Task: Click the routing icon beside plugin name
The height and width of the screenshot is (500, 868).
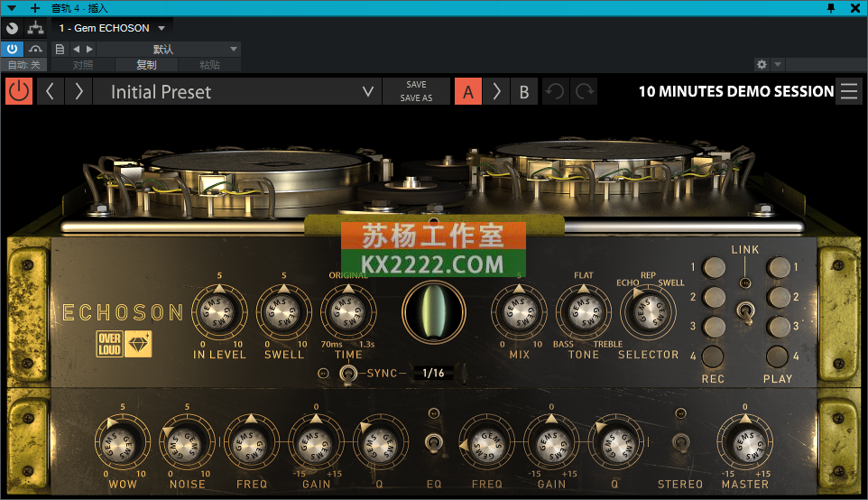Action: [x=35, y=28]
